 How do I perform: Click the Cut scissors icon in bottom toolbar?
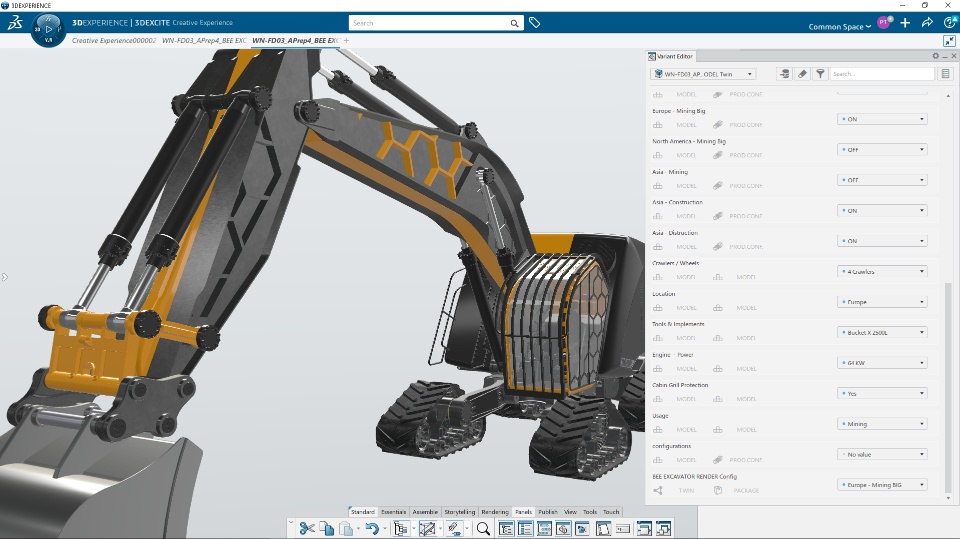point(307,529)
